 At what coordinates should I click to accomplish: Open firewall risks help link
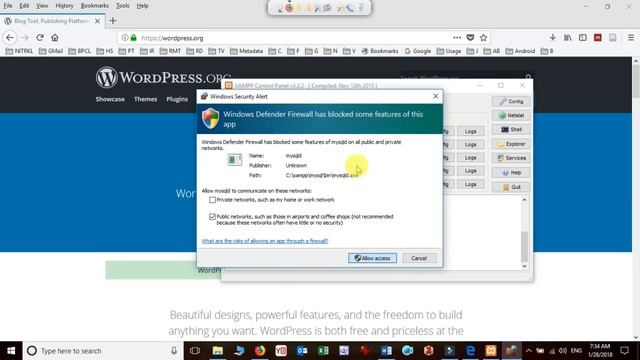265,241
